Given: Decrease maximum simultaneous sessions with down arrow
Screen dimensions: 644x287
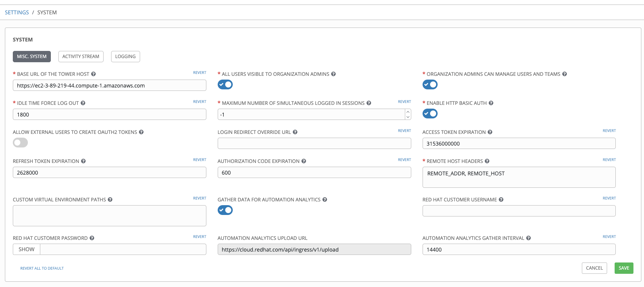Looking at the screenshot, I should (408, 117).
